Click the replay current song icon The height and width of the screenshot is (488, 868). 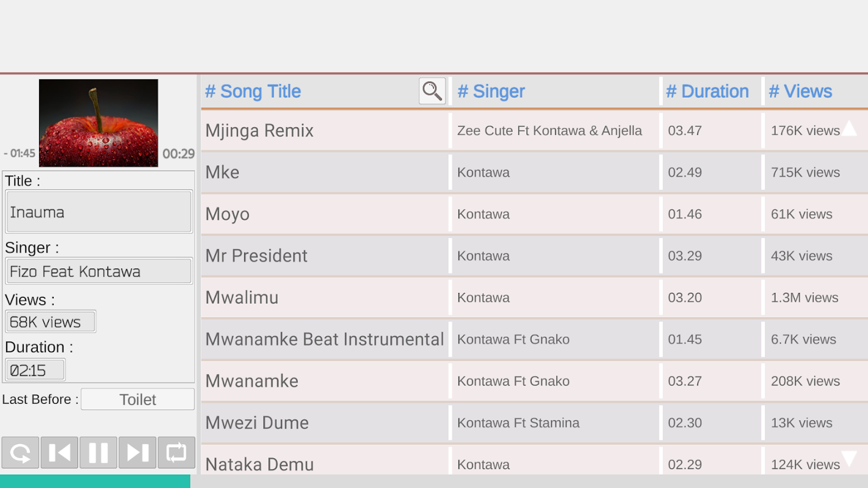tap(20, 453)
